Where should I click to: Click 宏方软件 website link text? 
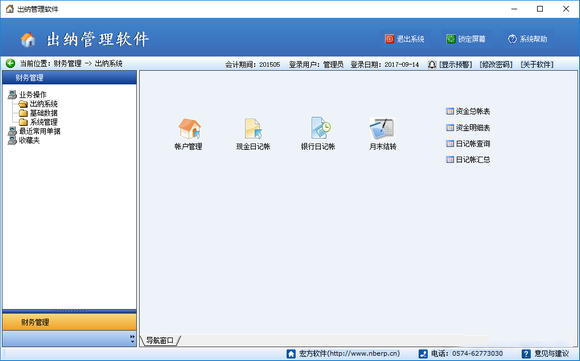pos(349,354)
